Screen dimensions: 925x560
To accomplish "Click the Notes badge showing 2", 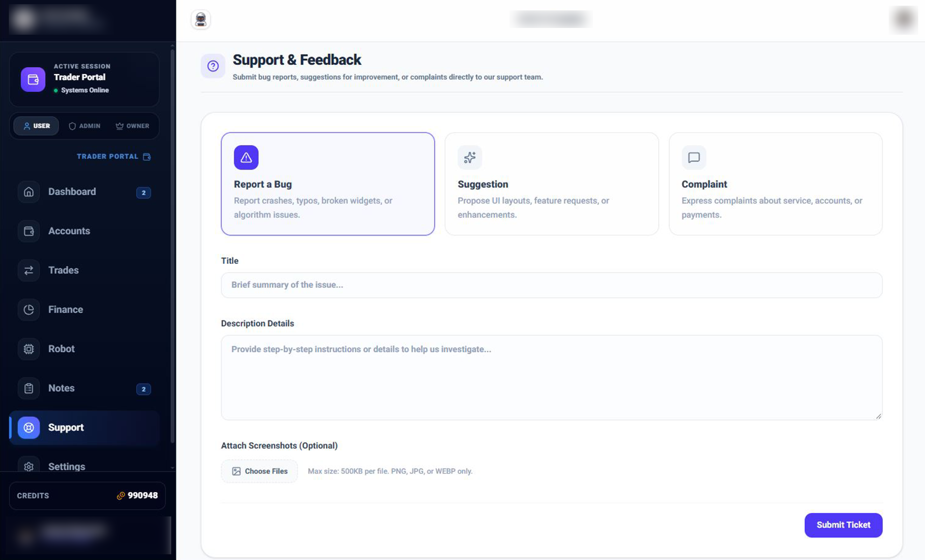I will point(144,389).
